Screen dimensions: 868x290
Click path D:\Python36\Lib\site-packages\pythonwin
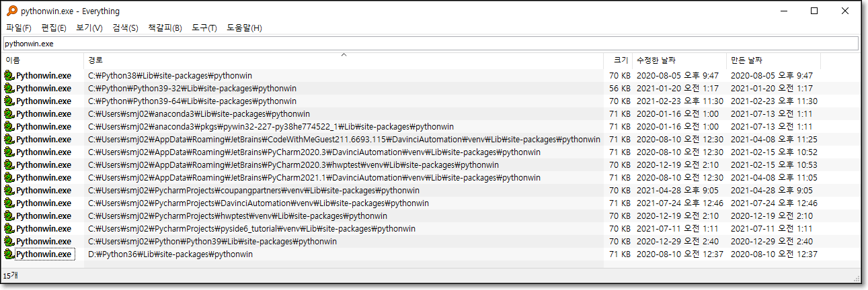coord(170,254)
